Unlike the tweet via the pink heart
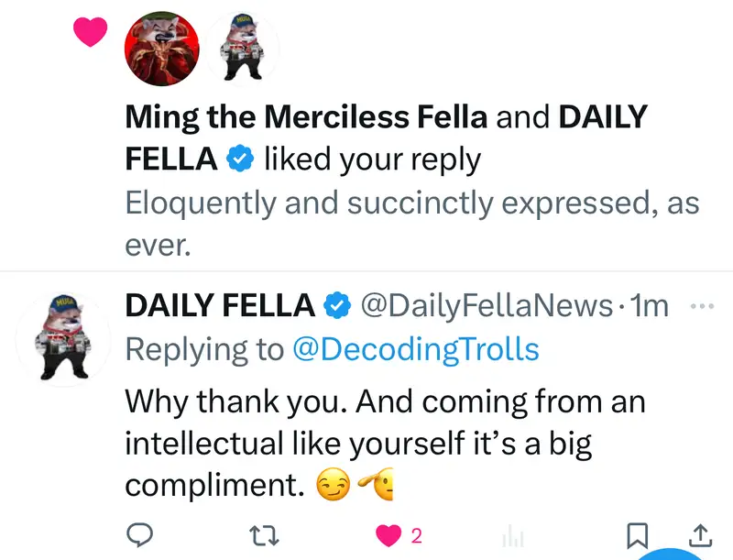 pos(389,535)
